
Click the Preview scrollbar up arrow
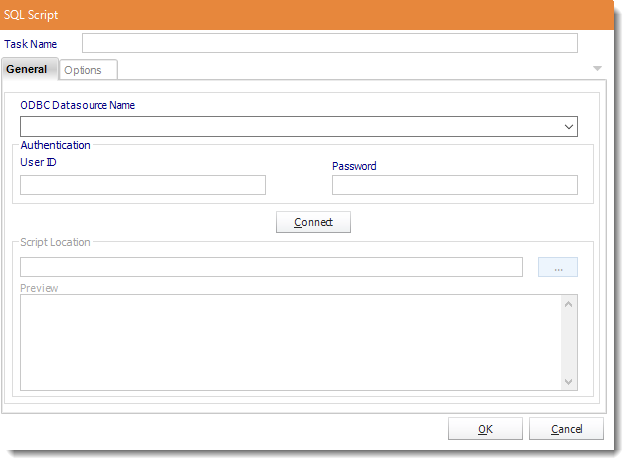568,304
